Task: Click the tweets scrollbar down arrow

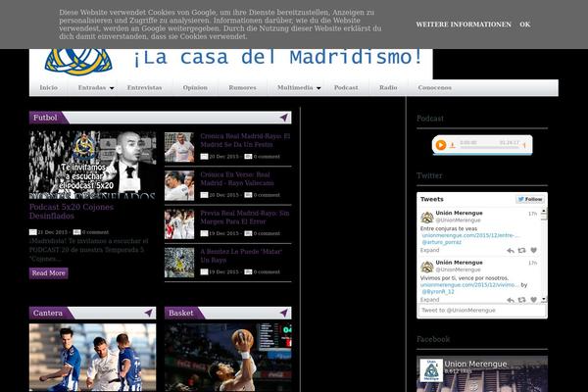Action: pos(544,299)
